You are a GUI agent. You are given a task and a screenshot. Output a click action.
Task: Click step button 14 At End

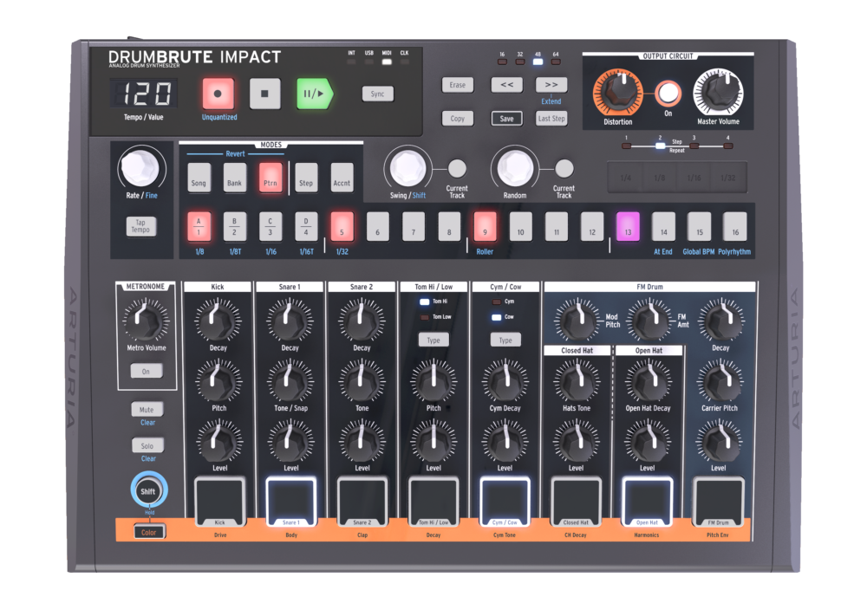point(663,226)
